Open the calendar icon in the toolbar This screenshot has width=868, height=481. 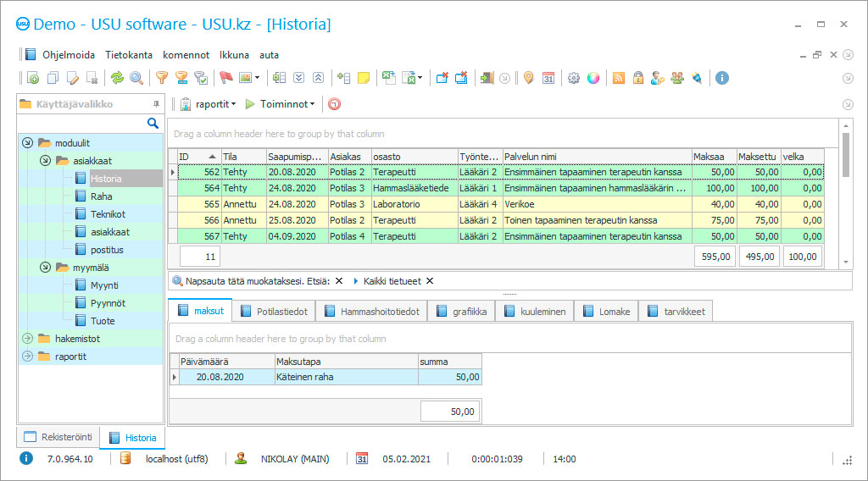(x=548, y=78)
